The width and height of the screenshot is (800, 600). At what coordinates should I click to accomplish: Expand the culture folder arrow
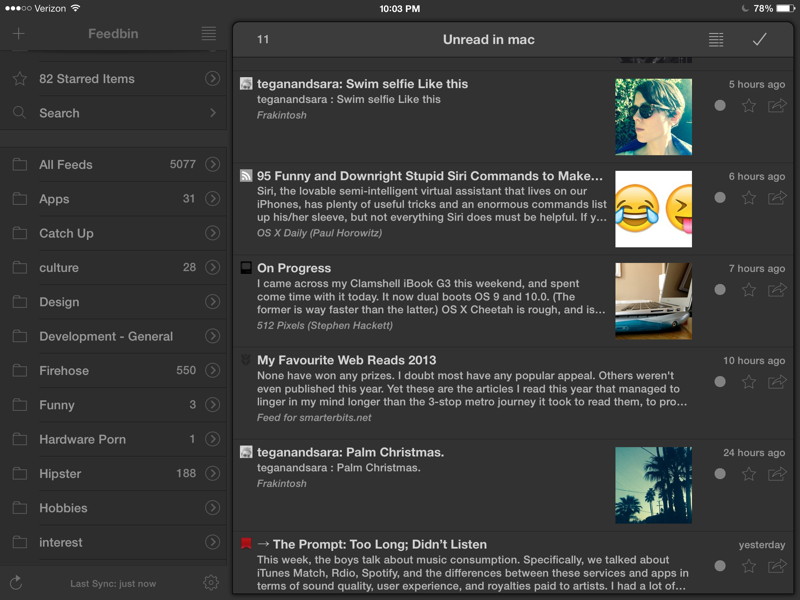[x=212, y=267]
